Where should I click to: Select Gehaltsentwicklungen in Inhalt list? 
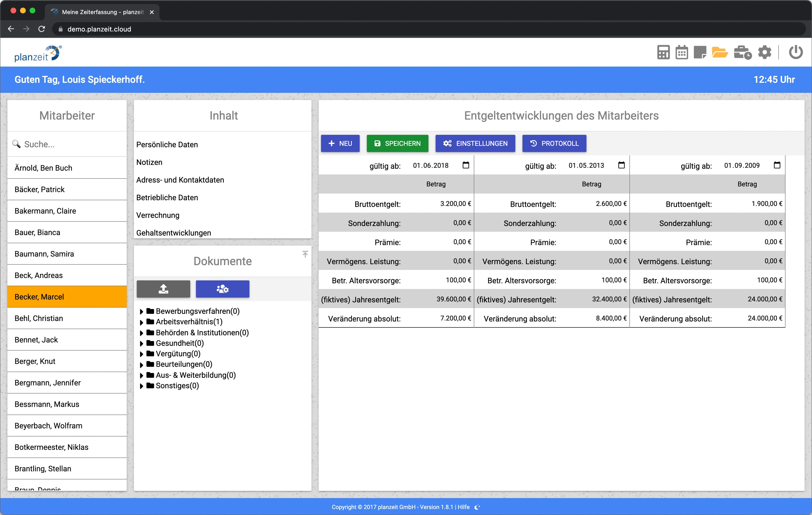[173, 233]
